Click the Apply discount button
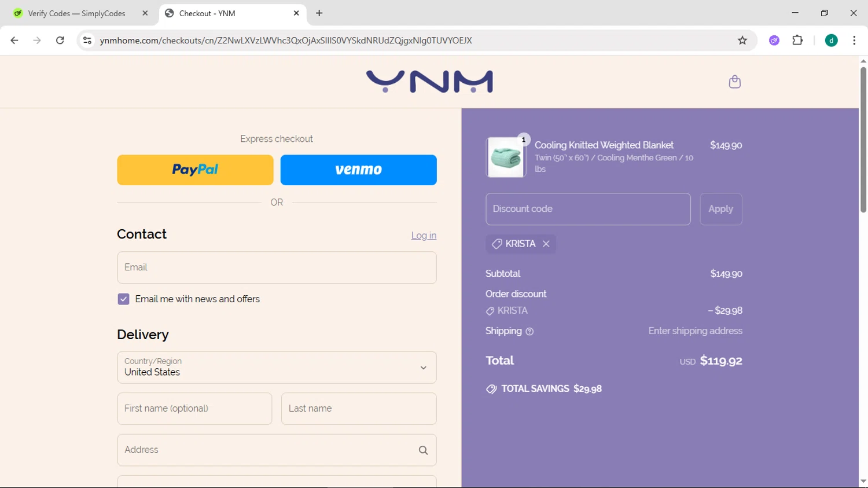The width and height of the screenshot is (868, 488). click(721, 209)
